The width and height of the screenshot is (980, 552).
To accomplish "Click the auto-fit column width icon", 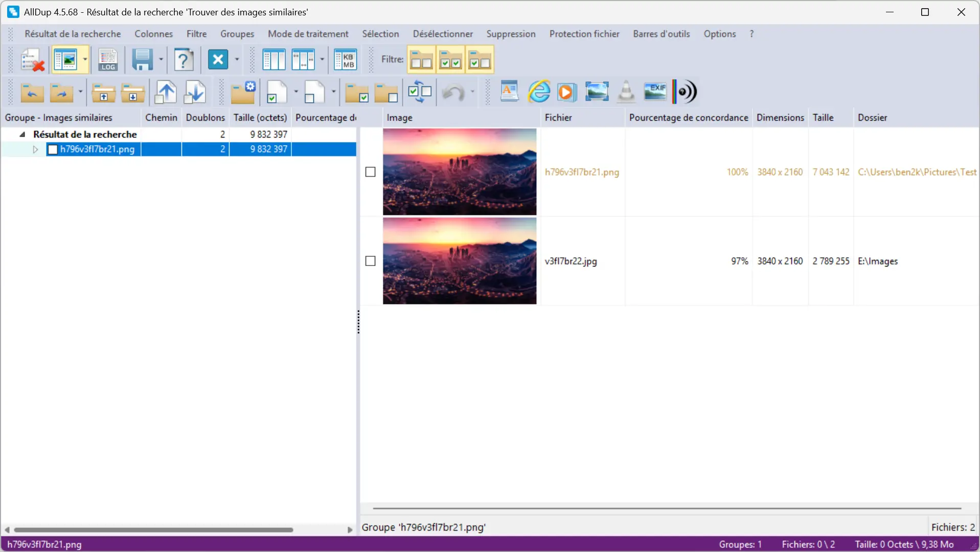I will [x=303, y=60].
